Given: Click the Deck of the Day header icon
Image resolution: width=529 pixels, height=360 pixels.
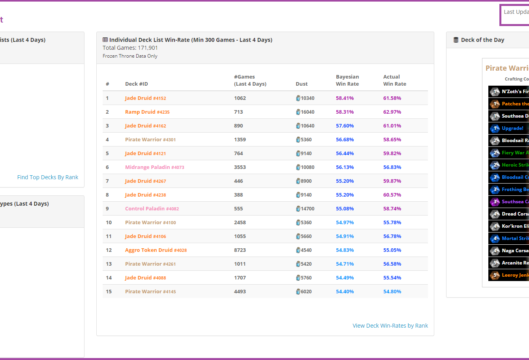Looking at the screenshot, I should point(456,40).
